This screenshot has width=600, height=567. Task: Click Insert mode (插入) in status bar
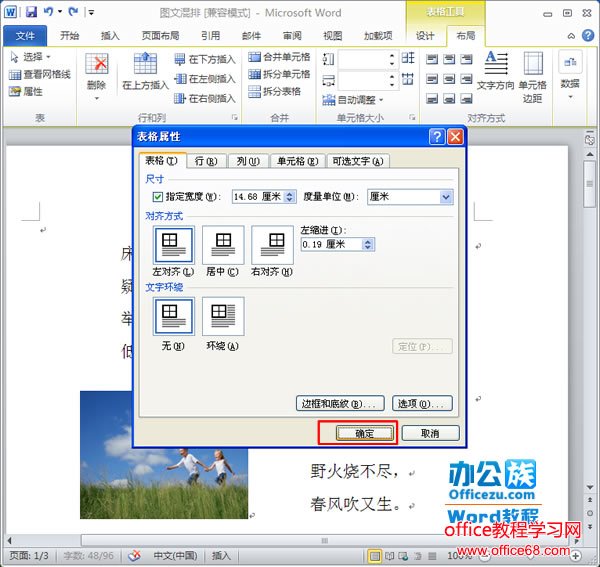tap(222, 555)
